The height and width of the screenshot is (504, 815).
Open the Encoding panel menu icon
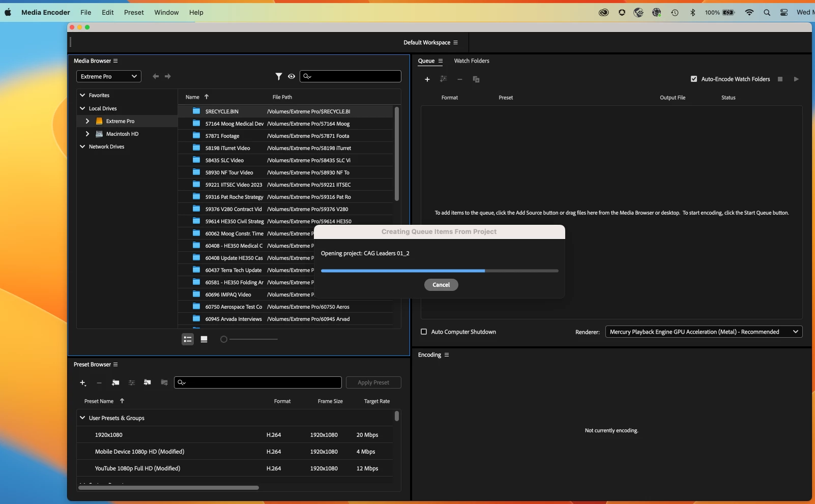tap(447, 355)
